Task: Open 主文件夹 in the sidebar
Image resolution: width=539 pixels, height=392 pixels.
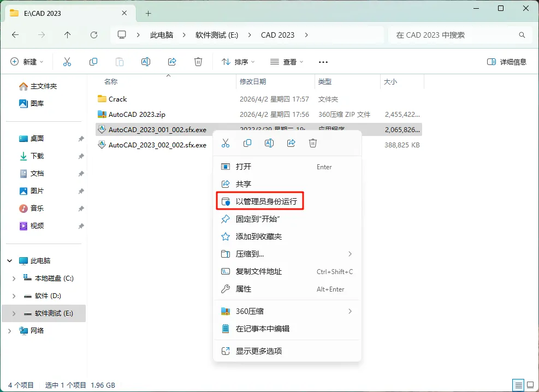Action: pyautogui.click(x=38, y=86)
